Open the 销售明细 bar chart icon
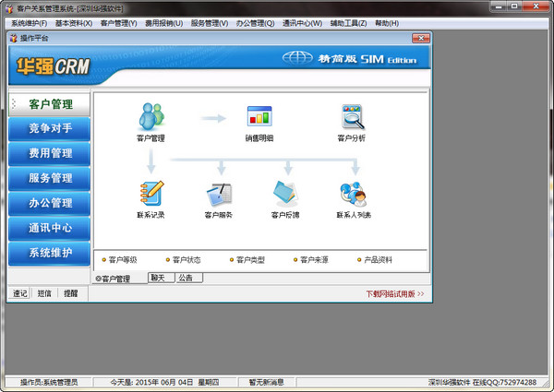 pyautogui.click(x=259, y=116)
